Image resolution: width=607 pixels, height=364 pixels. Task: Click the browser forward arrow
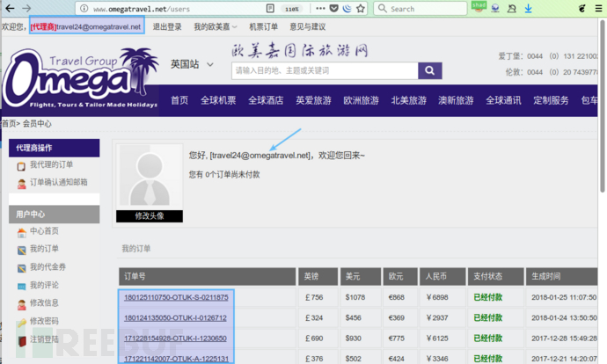[26, 8]
